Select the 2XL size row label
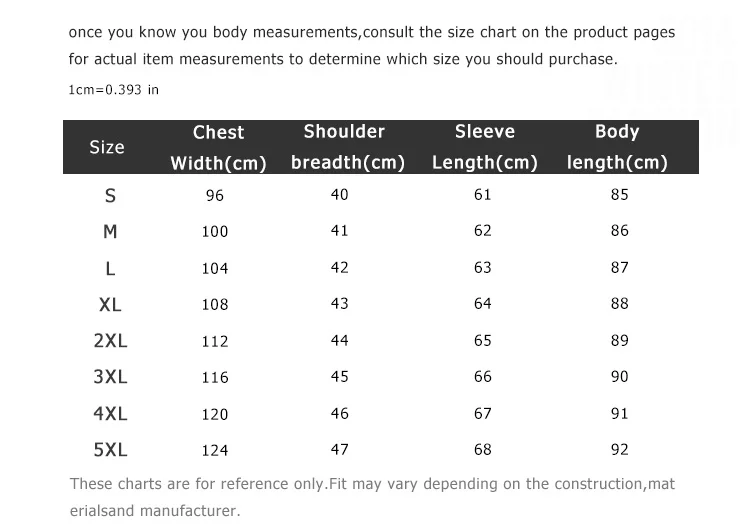Screen dimensions: 750x532 pos(110,341)
